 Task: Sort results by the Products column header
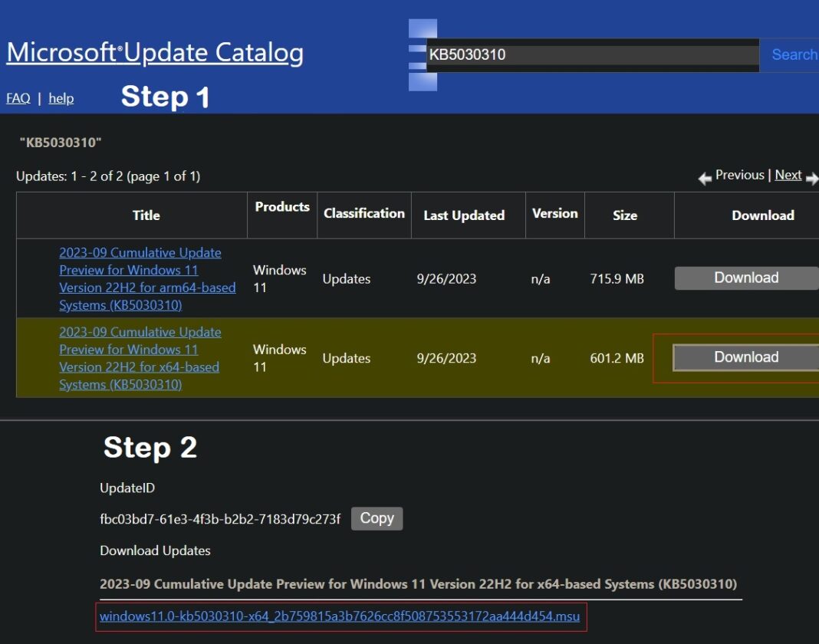click(x=281, y=206)
